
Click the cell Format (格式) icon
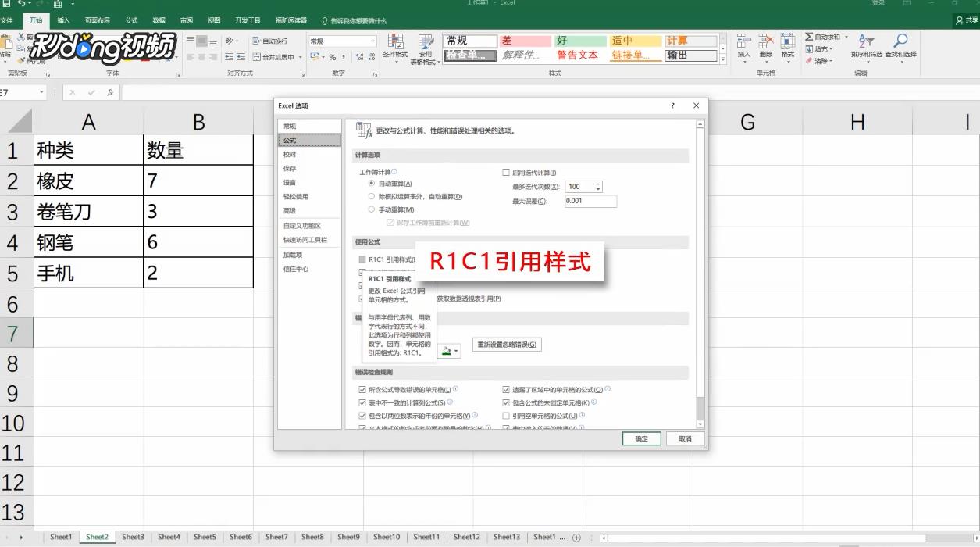click(787, 41)
